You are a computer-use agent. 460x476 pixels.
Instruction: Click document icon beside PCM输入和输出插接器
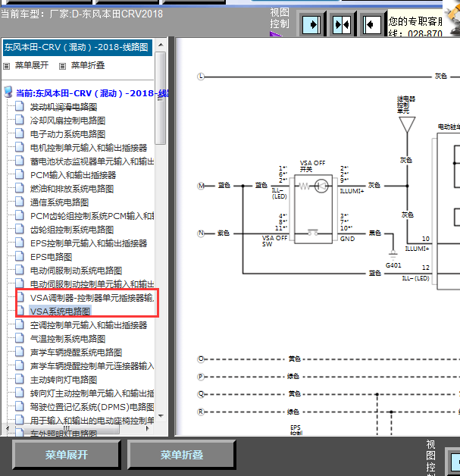(x=20, y=174)
